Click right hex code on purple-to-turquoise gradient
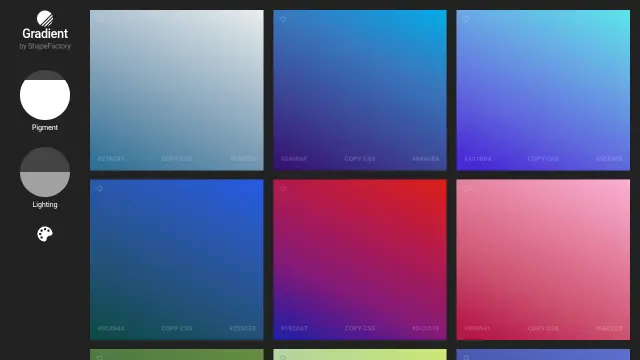The image size is (640, 360). point(609,159)
